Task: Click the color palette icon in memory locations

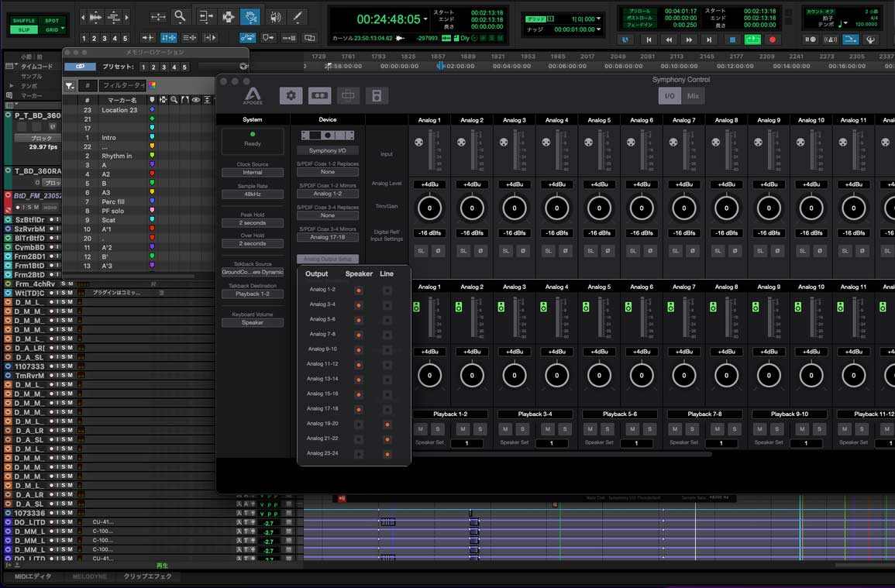Action: click(x=152, y=86)
